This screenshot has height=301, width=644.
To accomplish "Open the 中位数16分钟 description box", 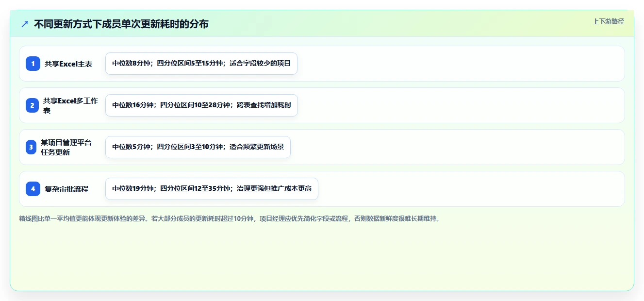I will pyautogui.click(x=201, y=105).
